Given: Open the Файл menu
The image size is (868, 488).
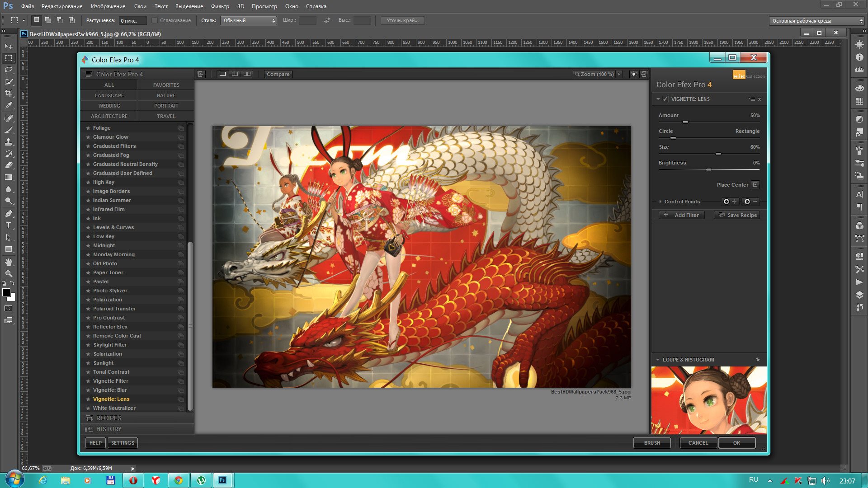Looking at the screenshot, I should pos(28,6).
